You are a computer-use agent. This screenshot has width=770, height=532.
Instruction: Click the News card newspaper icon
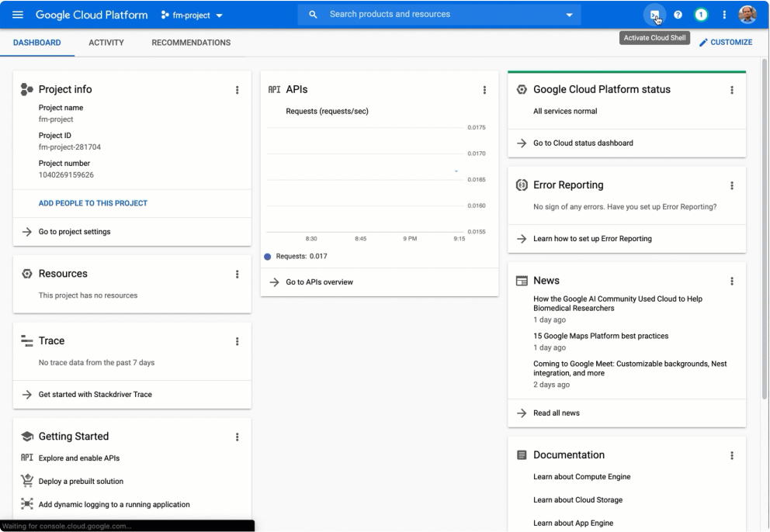522,281
